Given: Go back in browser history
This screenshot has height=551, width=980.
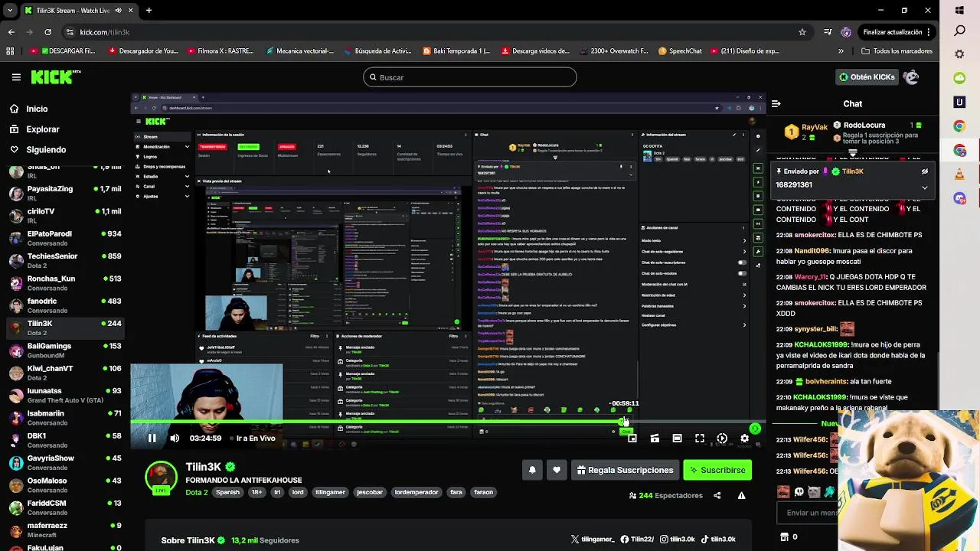Looking at the screenshot, I should [11, 32].
